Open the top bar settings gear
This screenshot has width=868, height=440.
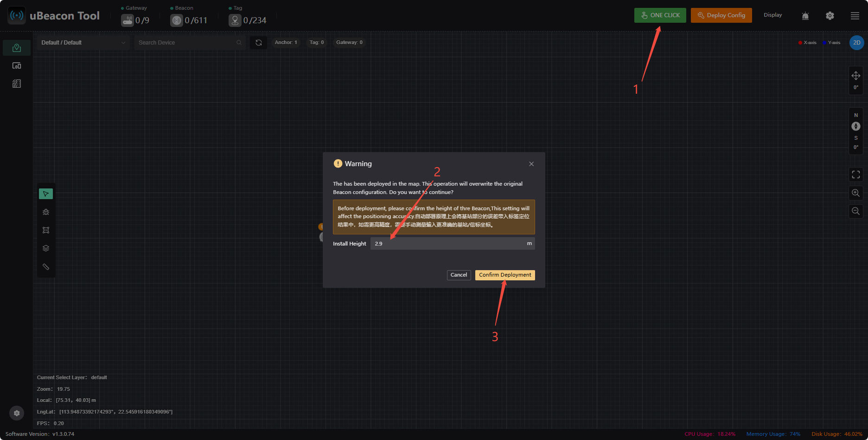pos(830,16)
